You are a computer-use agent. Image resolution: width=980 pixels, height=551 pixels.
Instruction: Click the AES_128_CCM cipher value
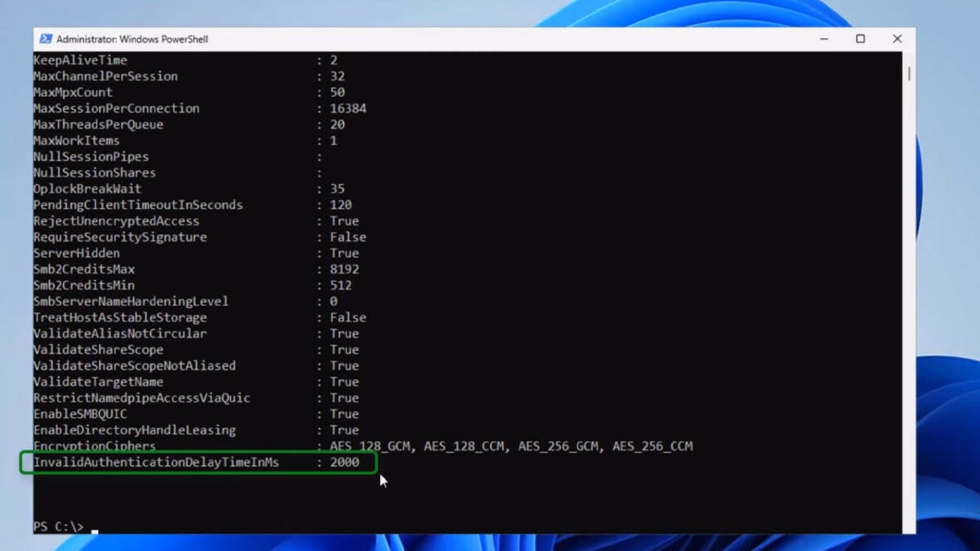coord(464,447)
